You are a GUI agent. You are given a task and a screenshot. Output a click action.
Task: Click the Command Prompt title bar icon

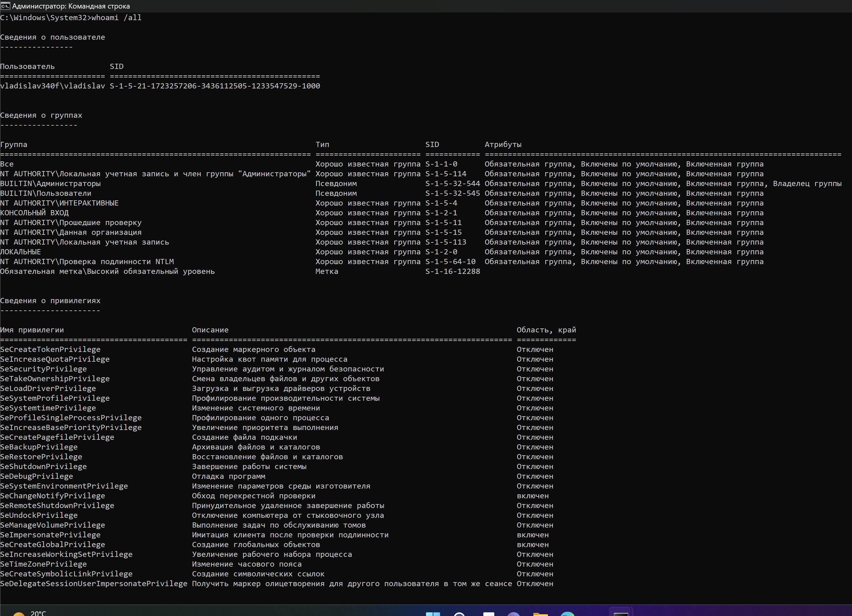[x=5, y=6]
